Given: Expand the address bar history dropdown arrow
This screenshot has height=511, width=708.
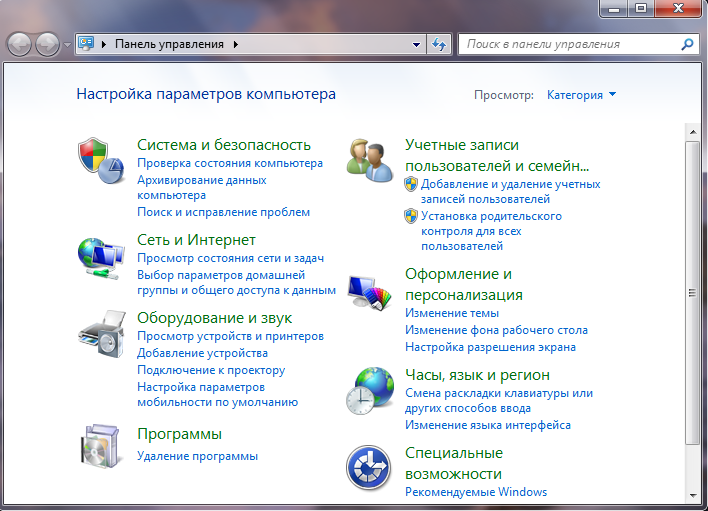Looking at the screenshot, I should 416,44.
